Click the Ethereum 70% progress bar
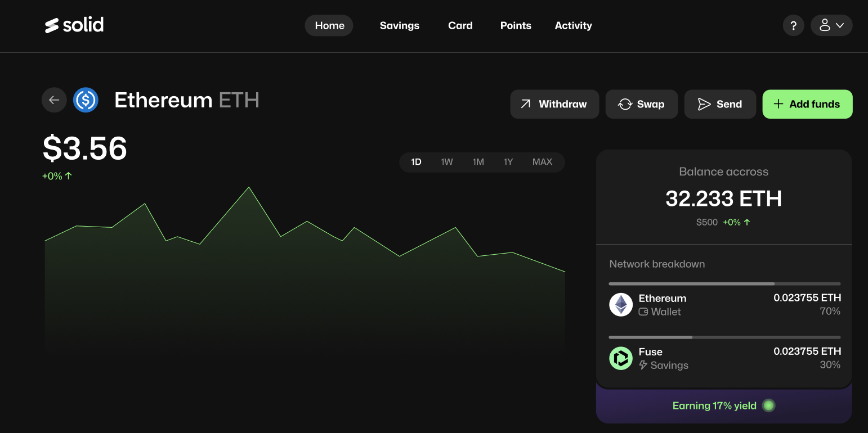 click(x=725, y=284)
